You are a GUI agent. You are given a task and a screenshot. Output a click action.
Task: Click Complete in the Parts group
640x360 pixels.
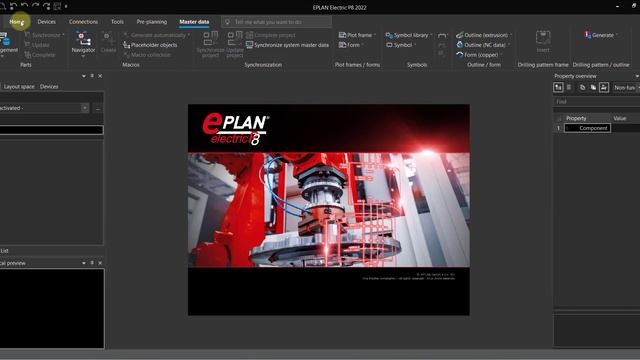tap(40, 55)
